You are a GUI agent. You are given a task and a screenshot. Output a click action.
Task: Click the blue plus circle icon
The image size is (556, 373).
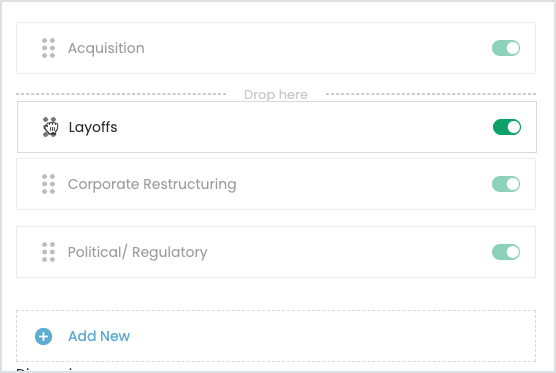pos(43,336)
